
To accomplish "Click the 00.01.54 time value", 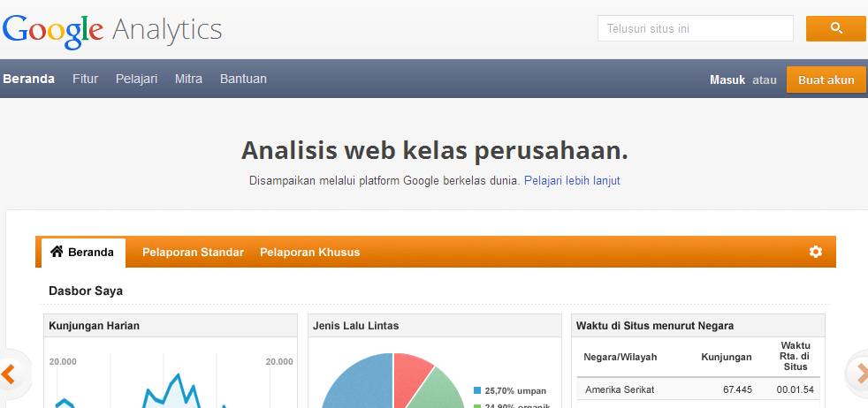I will [795, 389].
